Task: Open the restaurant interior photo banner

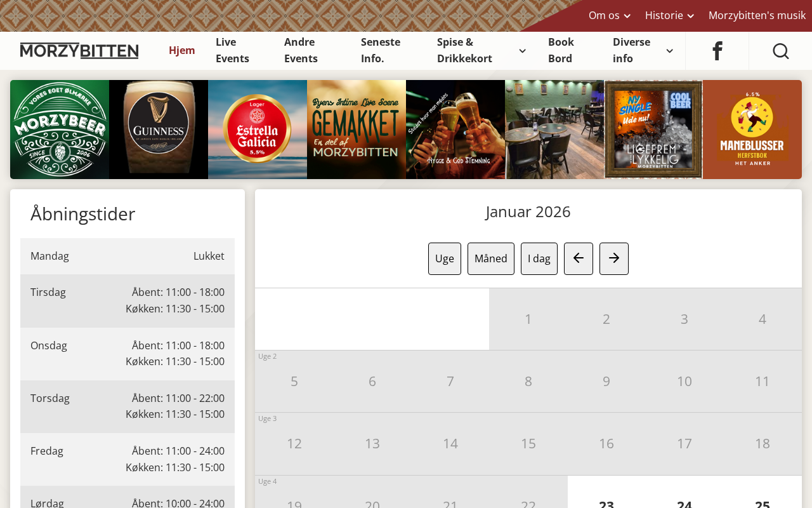Action: coord(554,130)
